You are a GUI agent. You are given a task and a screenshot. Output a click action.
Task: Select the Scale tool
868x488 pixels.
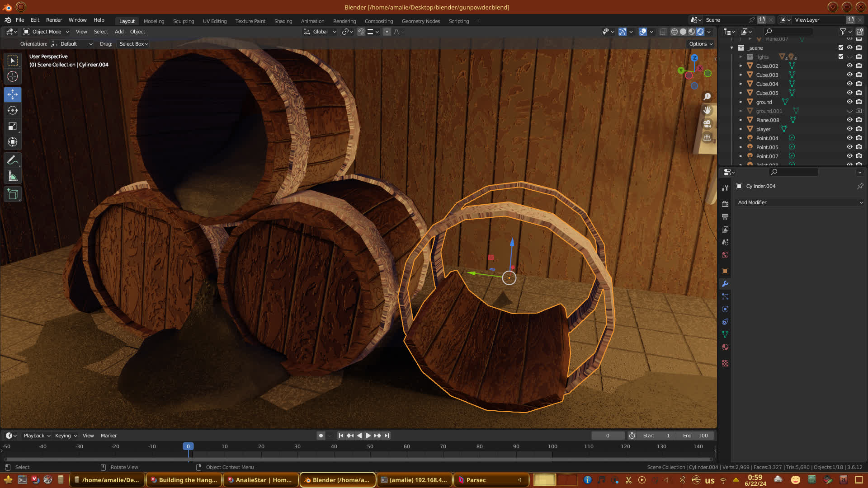(13, 127)
